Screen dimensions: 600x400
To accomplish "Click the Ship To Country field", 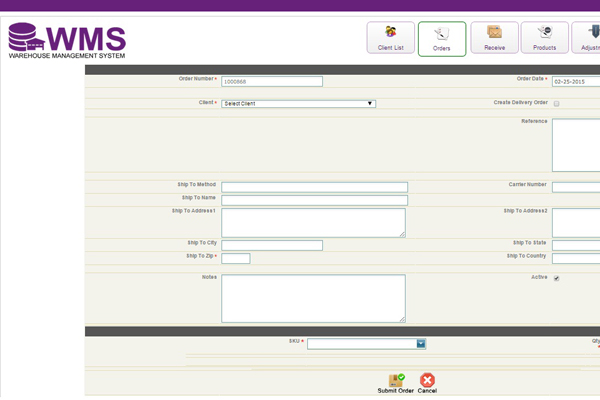I will point(576,258).
